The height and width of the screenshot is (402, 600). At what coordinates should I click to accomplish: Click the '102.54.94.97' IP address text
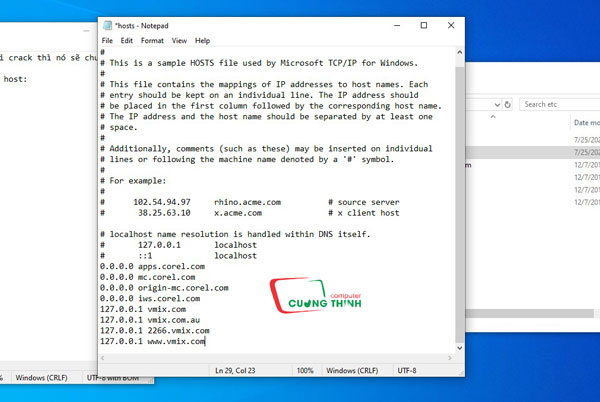pyautogui.click(x=162, y=202)
